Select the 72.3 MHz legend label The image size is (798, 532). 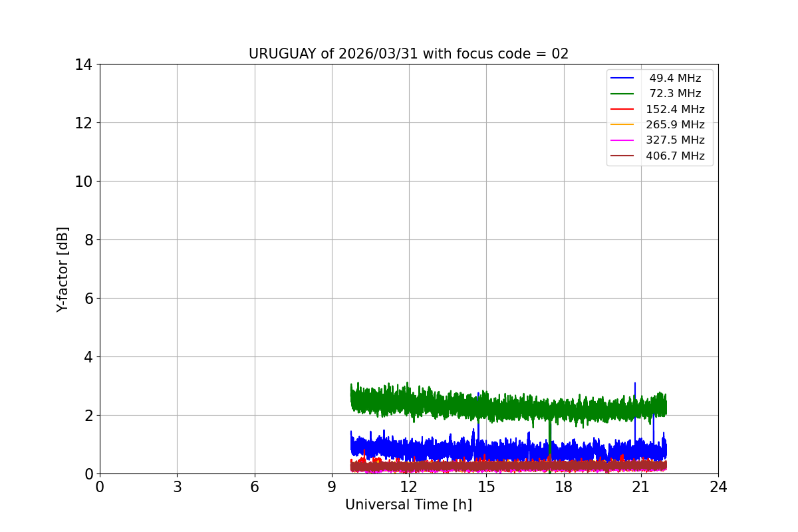(675, 94)
